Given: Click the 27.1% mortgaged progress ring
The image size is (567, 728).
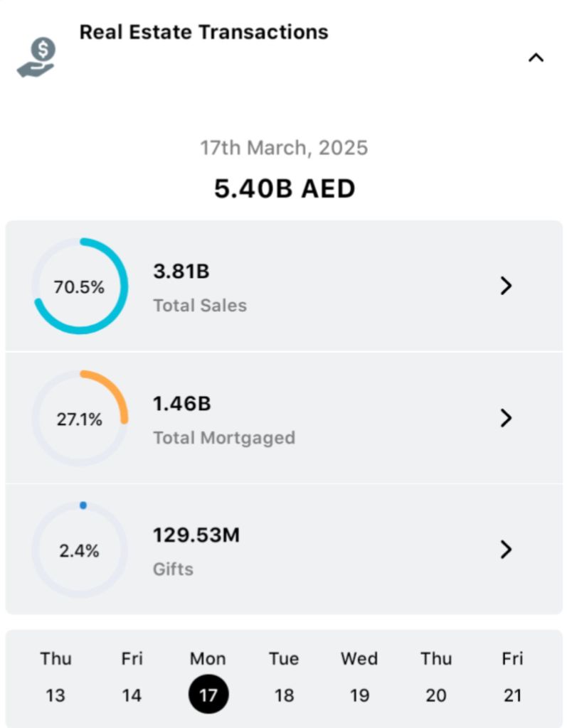Looking at the screenshot, I should click(x=80, y=419).
